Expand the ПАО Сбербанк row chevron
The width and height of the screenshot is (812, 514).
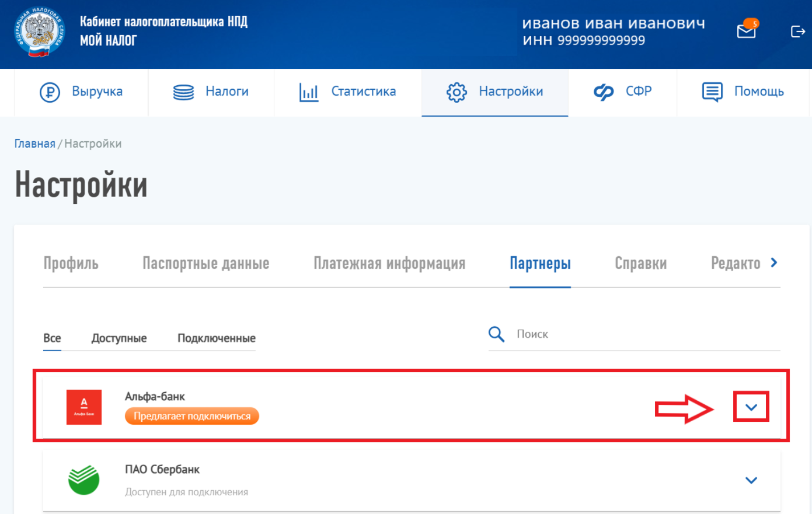pyautogui.click(x=751, y=480)
